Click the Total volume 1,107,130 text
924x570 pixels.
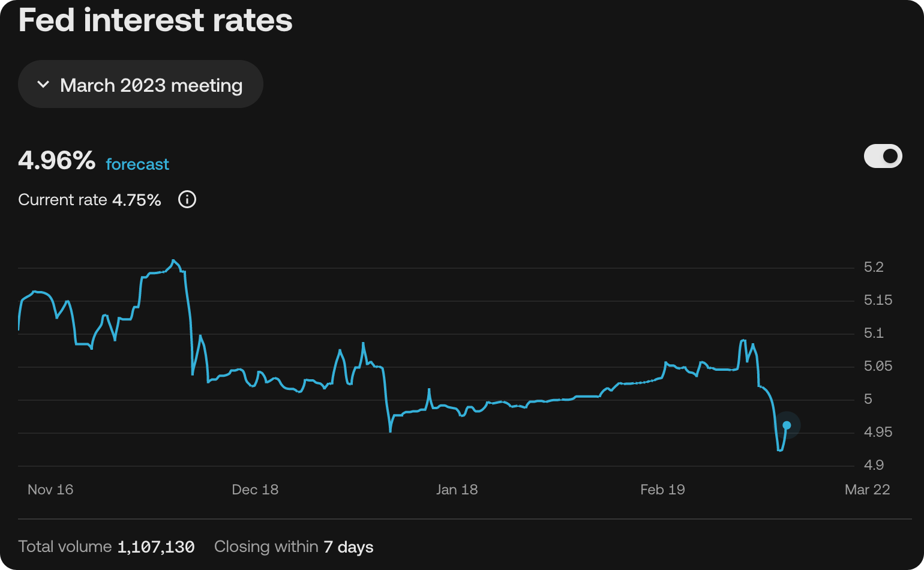pyautogui.click(x=106, y=547)
